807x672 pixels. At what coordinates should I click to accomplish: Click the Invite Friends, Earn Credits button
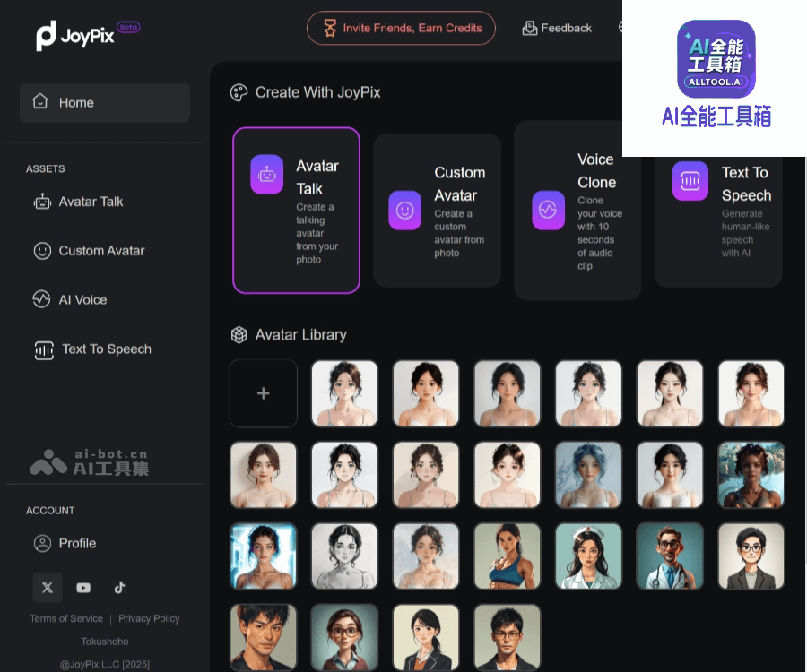pos(401,28)
